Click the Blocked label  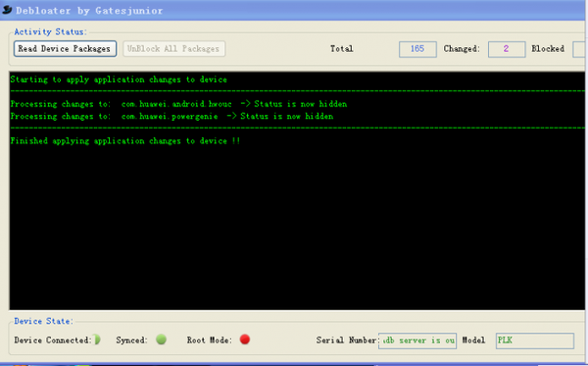point(548,49)
